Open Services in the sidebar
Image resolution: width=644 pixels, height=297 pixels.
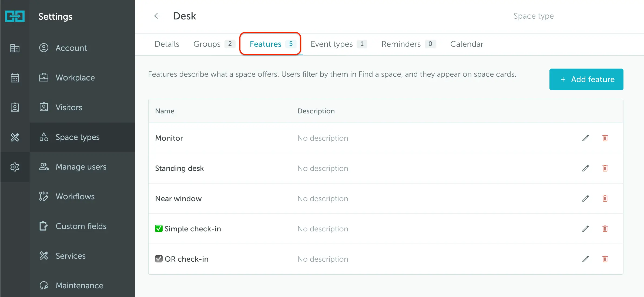pos(82,256)
